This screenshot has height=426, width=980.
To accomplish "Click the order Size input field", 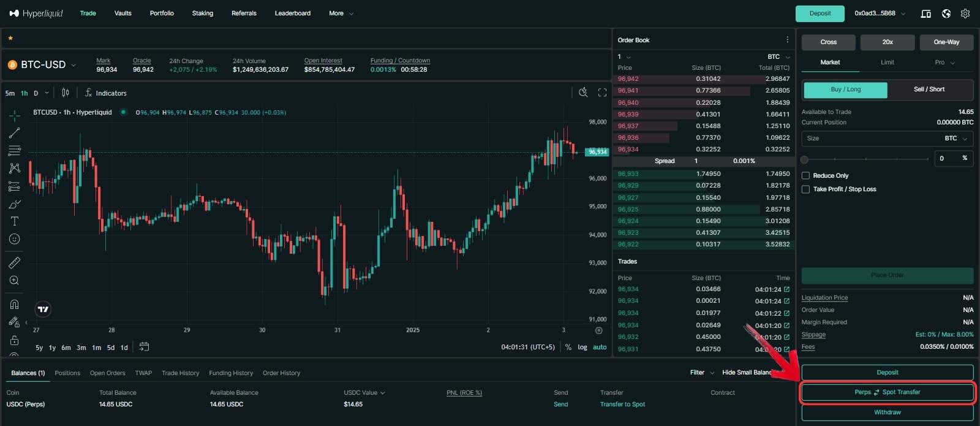I will tap(888, 139).
